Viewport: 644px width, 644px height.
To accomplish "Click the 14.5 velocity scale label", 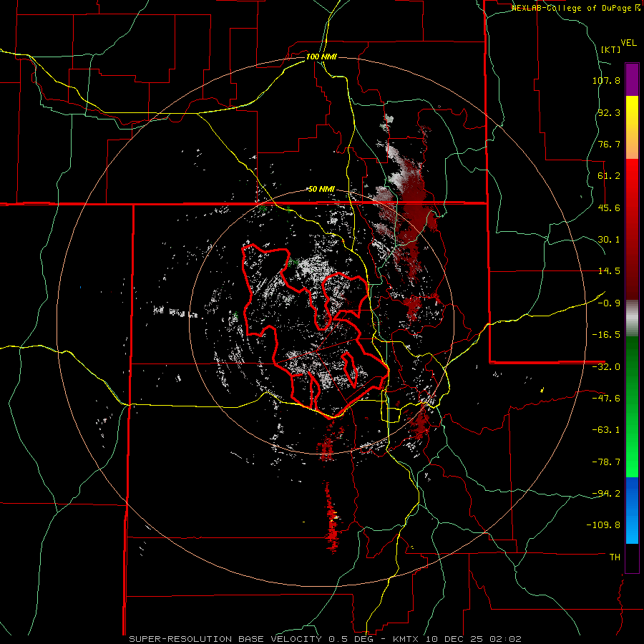I will pyautogui.click(x=609, y=271).
